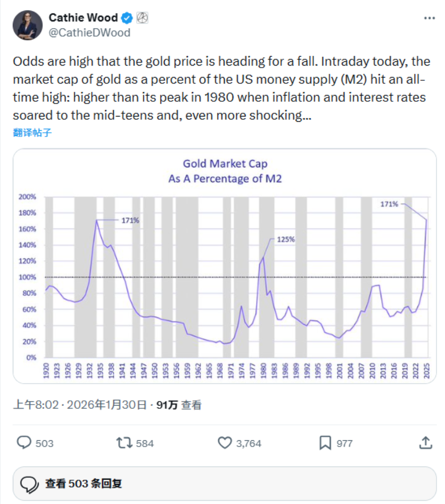
Task: Click the affiliate badge beside verified checkmark
Action: 142,18
